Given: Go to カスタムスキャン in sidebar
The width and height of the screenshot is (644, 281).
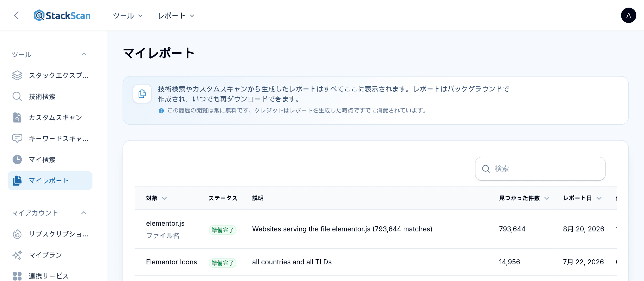Looking at the screenshot, I should click(50, 117).
